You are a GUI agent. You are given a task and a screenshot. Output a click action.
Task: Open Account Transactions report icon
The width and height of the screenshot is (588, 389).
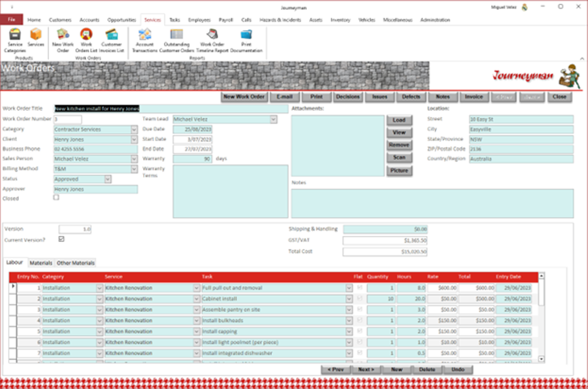[x=145, y=35]
